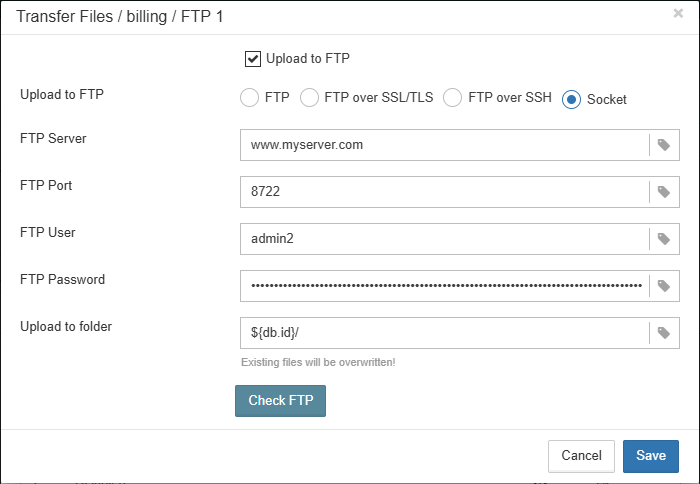Focus the FTP Password field

pyautogui.click(x=444, y=286)
